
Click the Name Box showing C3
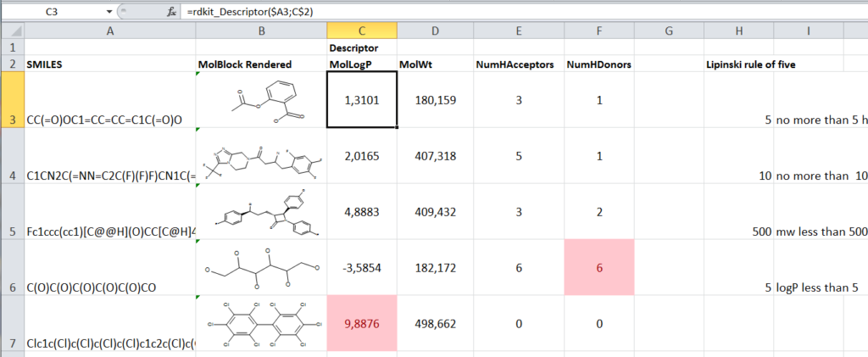point(52,11)
